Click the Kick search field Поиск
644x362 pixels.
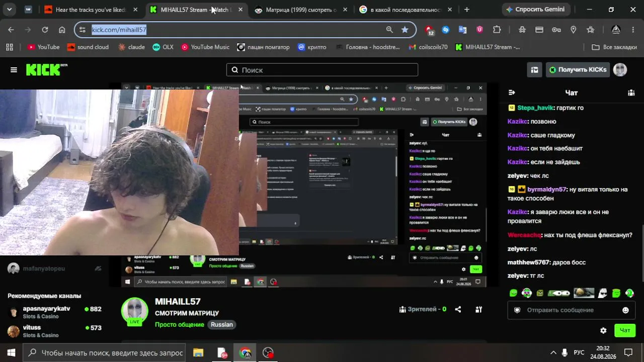coord(322,70)
